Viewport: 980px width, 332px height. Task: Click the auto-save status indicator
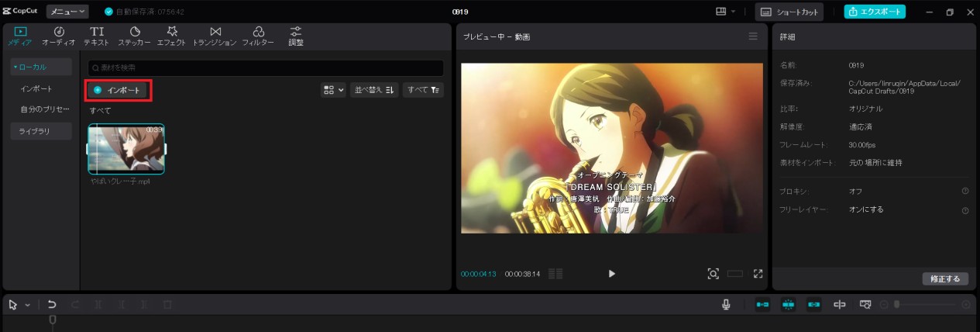coord(146,12)
